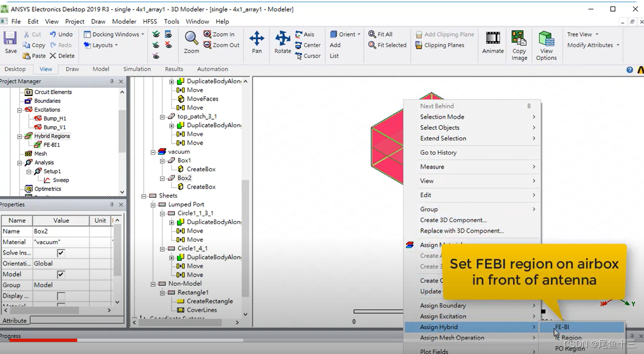Screen dimensions: 644x354
Task: Switch to the Attribute tab
Action: tap(14, 321)
